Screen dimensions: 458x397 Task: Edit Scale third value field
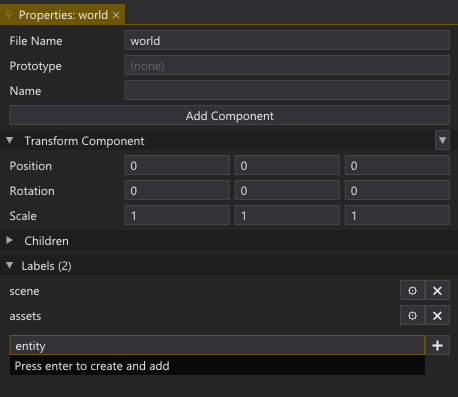click(x=397, y=215)
